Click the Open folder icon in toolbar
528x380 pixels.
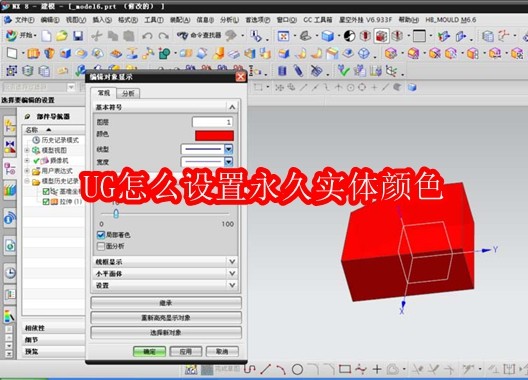coord(62,36)
